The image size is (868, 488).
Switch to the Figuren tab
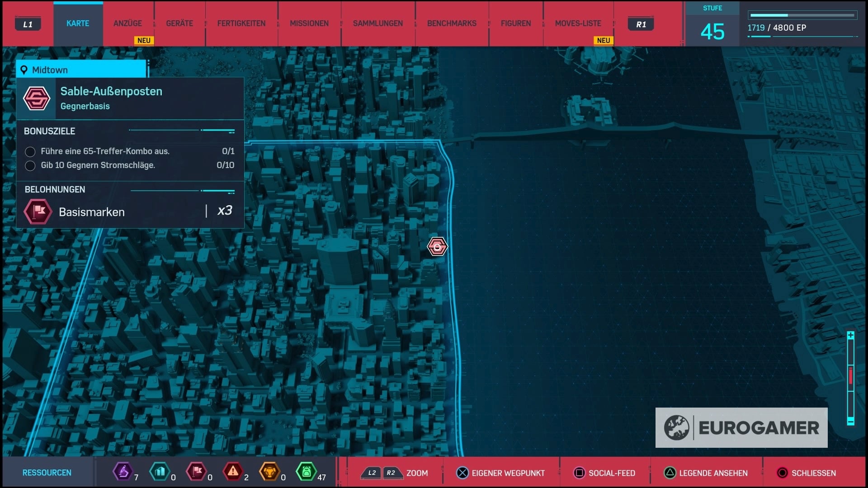point(516,23)
